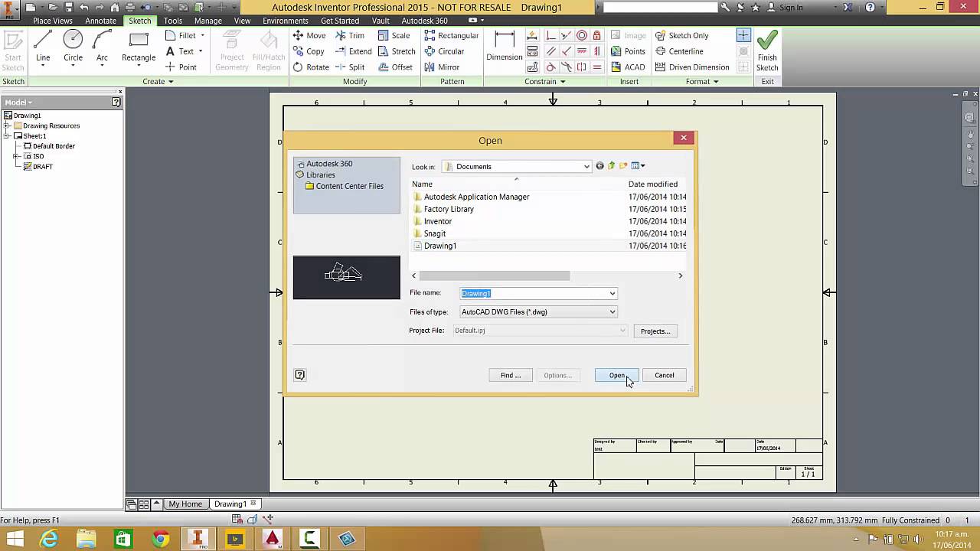The image size is (980, 551).
Task: Select the Line sketch tool
Action: (x=43, y=47)
